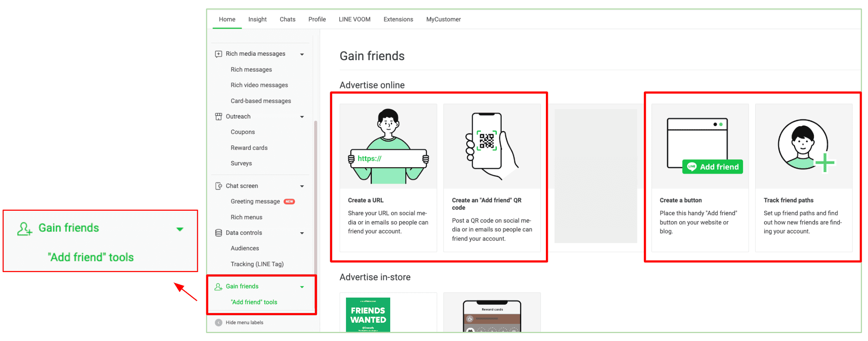Open Surveys in the sidebar

click(241, 163)
